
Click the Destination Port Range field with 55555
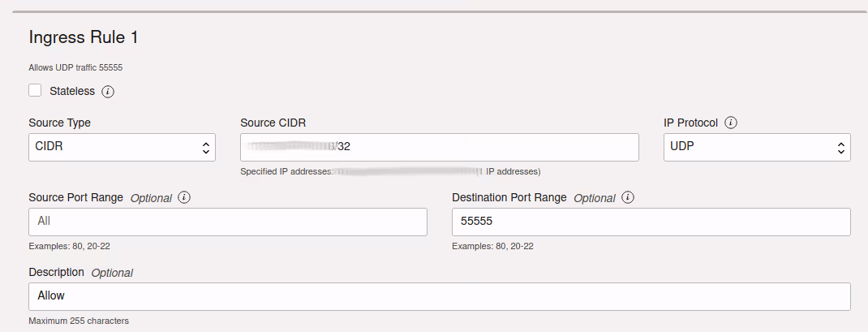coord(651,222)
